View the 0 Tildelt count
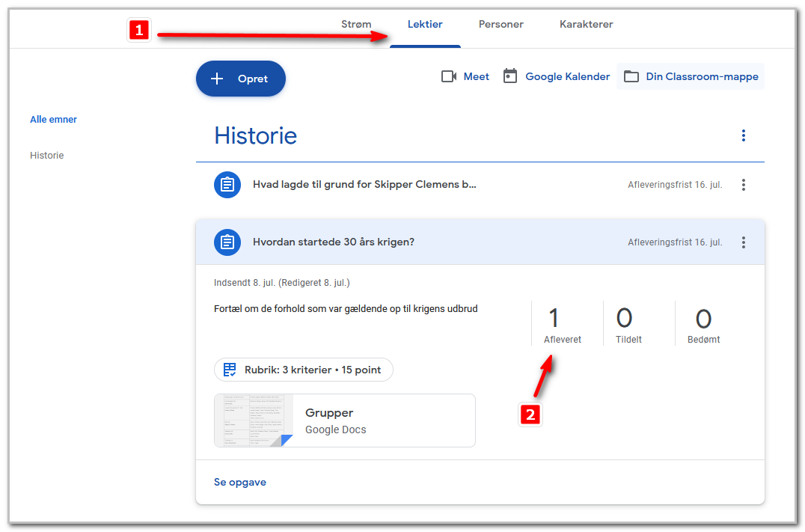805x532 pixels. coord(628,325)
